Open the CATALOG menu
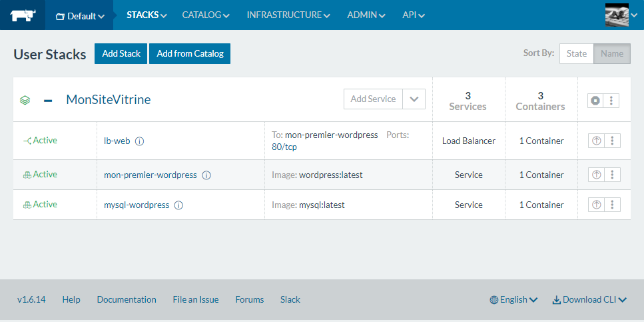 [x=206, y=15]
